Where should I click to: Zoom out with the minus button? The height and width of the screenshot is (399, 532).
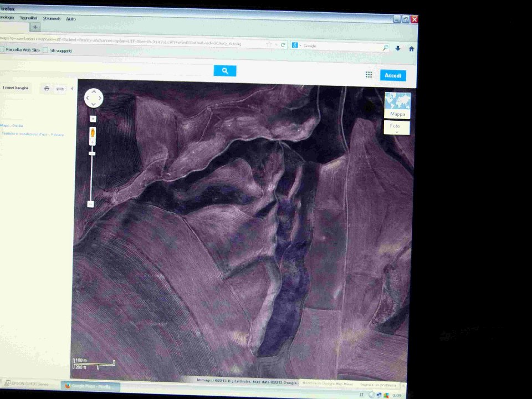coord(90,204)
